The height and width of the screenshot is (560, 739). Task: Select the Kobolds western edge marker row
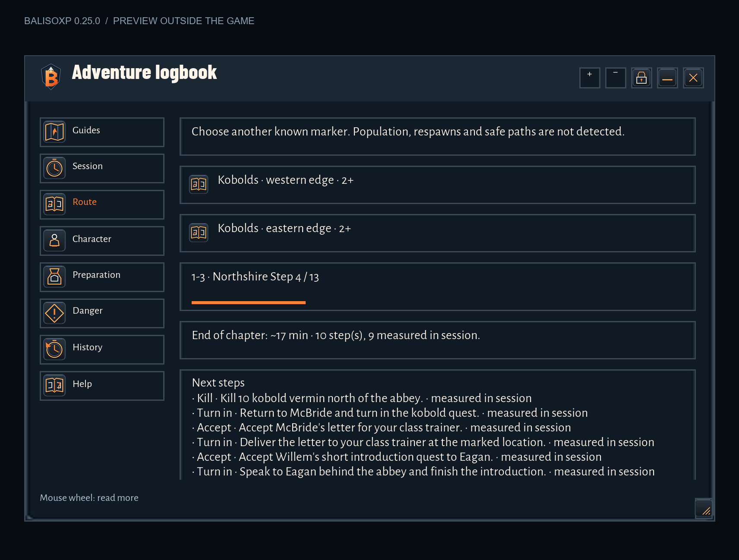point(438,185)
